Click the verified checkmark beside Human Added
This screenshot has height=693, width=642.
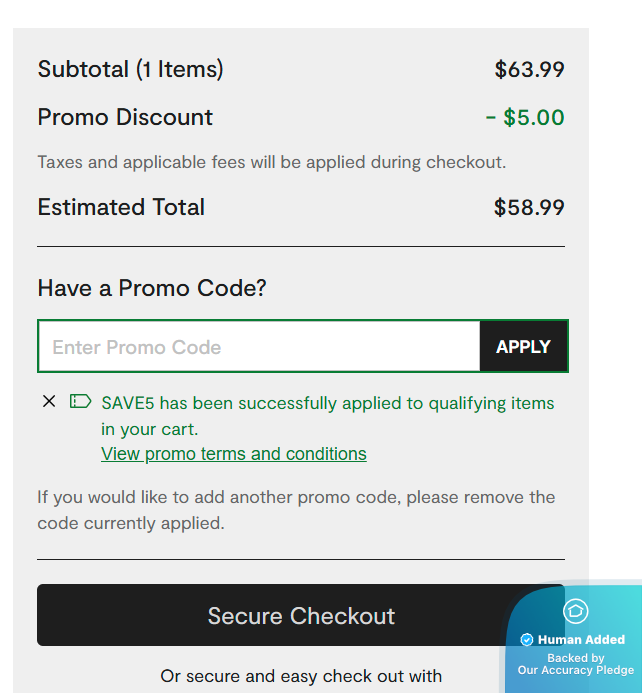tap(527, 640)
